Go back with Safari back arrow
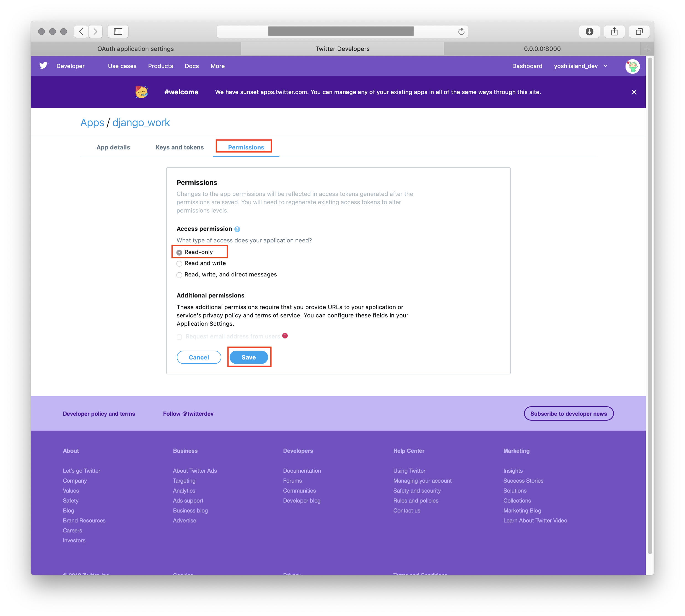The height and width of the screenshot is (616, 685). pos(81,32)
